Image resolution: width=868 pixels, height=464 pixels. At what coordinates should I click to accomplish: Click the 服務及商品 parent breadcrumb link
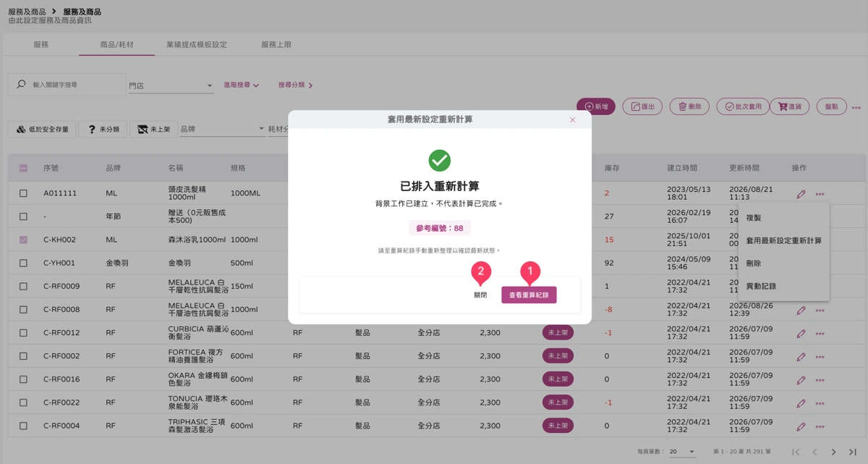point(27,12)
